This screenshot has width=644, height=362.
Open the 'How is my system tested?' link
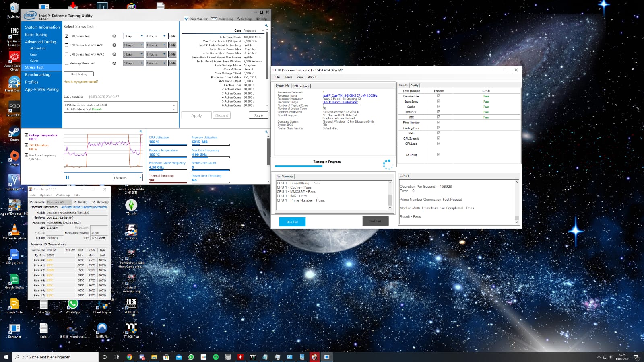coord(80,82)
